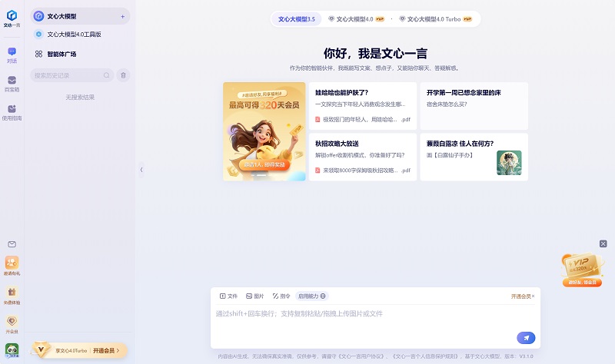Click the 白露仙子 thumbnail image
615x364 pixels.
[509, 163]
